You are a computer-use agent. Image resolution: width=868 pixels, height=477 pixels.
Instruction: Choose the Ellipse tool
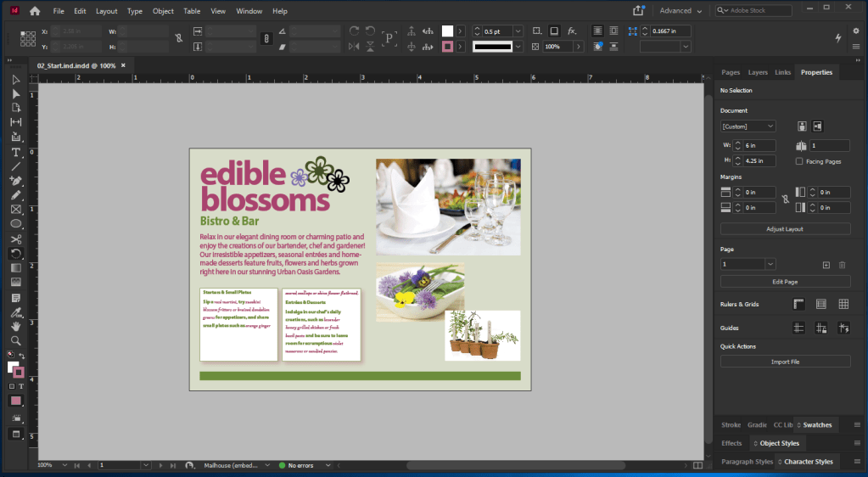click(x=15, y=224)
